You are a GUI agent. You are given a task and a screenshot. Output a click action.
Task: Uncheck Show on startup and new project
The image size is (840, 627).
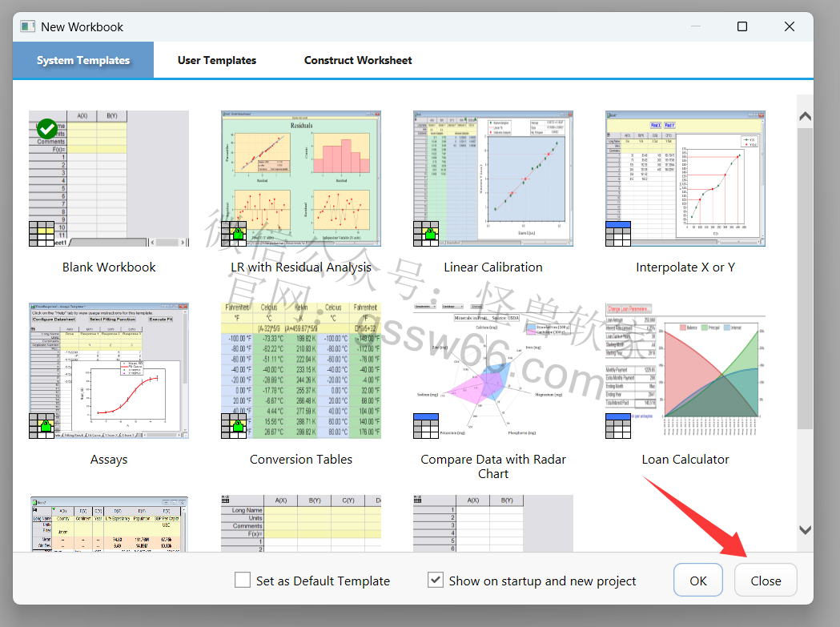tap(436, 580)
